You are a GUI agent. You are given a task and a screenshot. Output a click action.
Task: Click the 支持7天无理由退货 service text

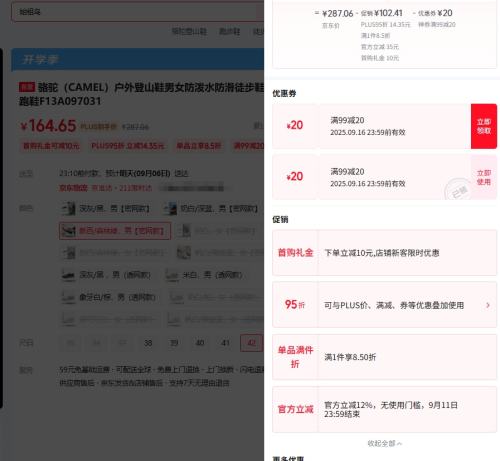199,383
